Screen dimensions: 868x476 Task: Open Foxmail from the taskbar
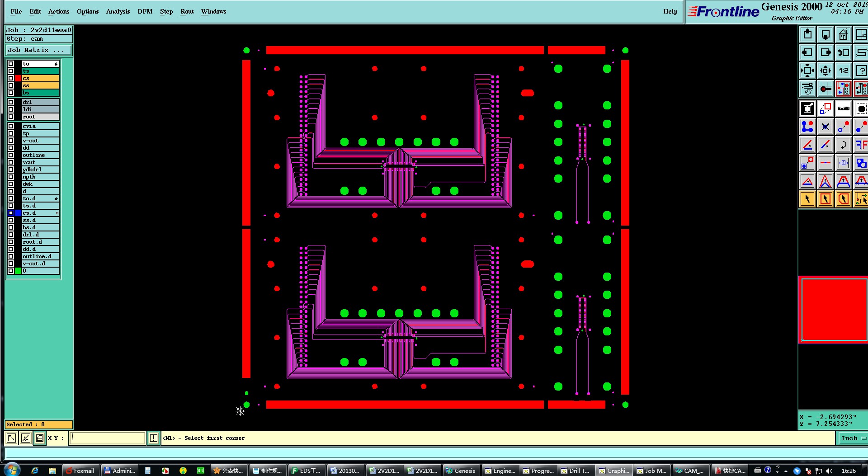(x=80, y=471)
